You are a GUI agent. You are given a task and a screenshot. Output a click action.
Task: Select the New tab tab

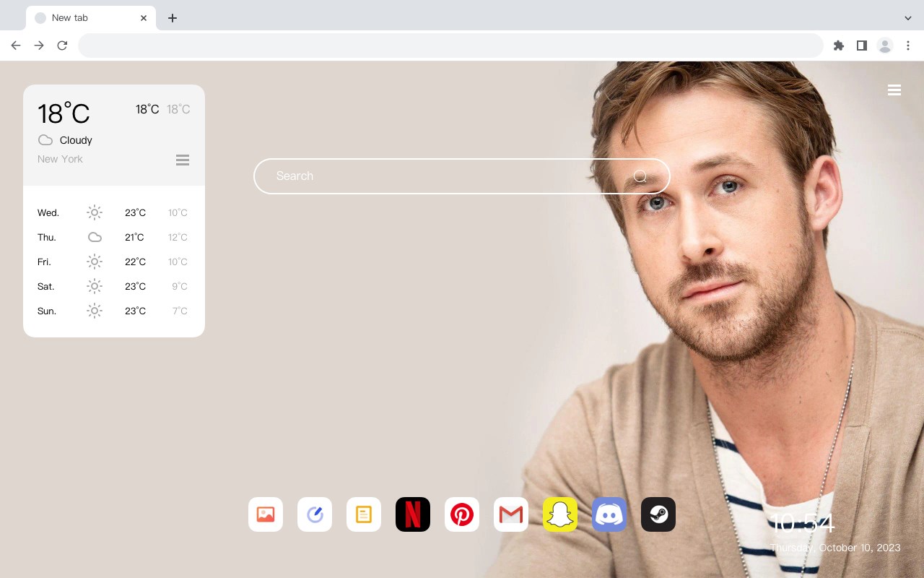click(x=90, y=18)
